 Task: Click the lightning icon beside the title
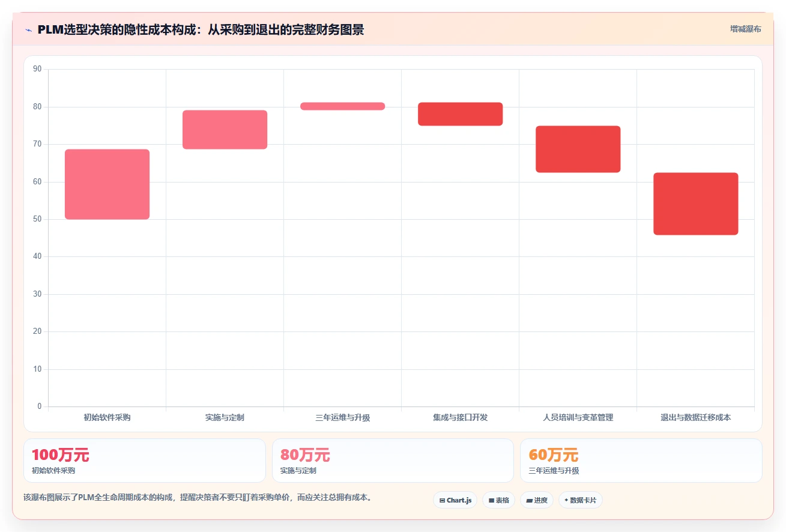[28, 30]
